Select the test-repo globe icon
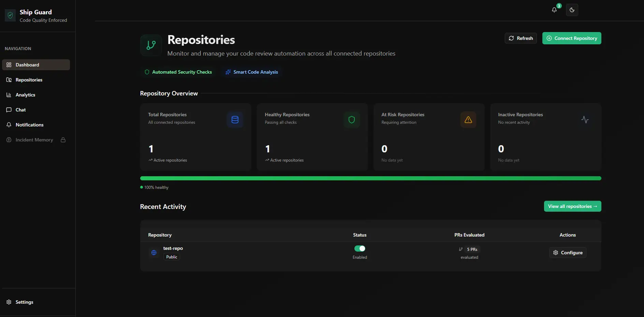This screenshot has height=317, width=644. click(153, 252)
